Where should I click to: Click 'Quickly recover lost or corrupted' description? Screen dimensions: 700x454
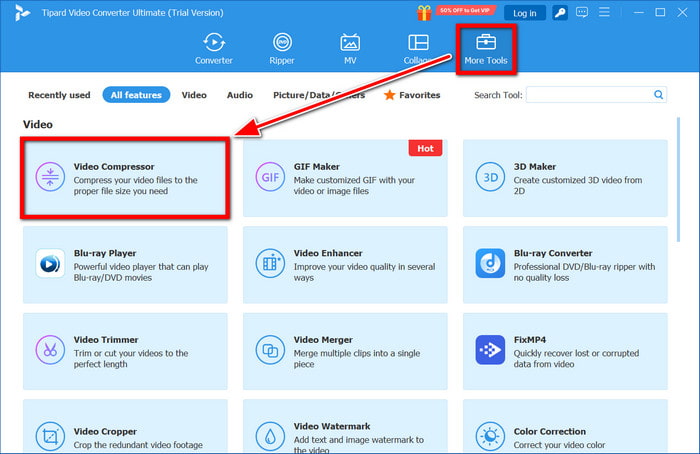click(x=576, y=359)
